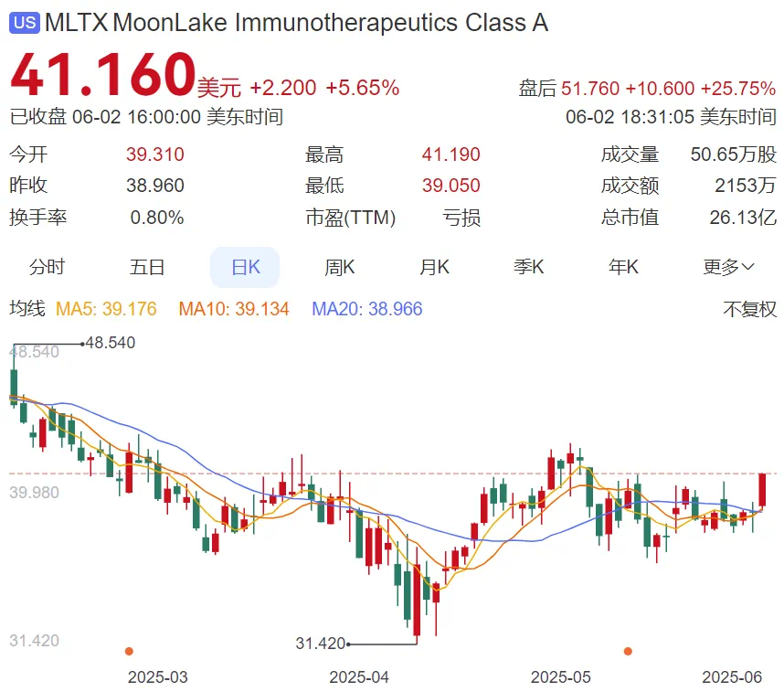Viewport: 784px width, 692px height.
Task: Click the MA10: 39.134 indicator
Action: click(x=234, y=309)
